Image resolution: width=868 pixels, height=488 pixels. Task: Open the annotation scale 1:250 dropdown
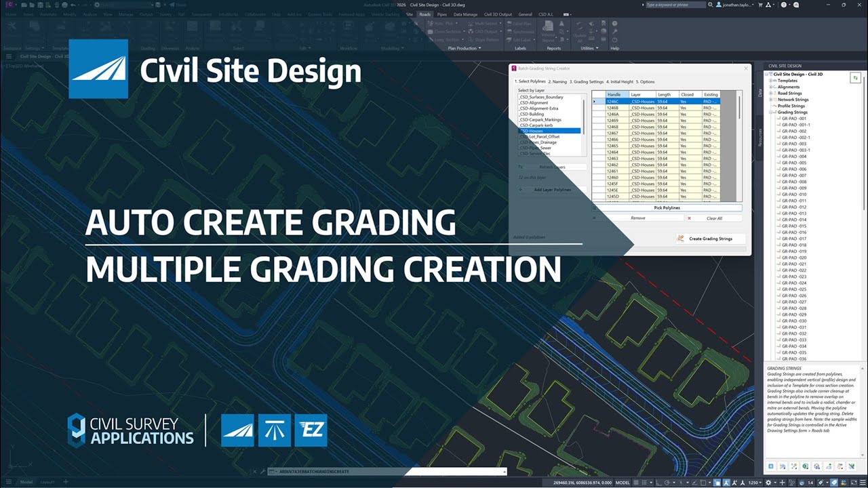(755, 483)
